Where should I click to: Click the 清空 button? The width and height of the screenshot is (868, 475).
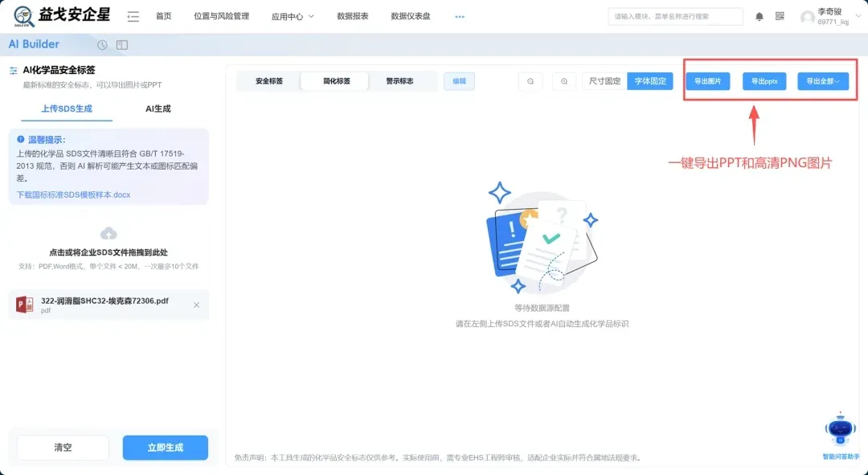[63, 448]
